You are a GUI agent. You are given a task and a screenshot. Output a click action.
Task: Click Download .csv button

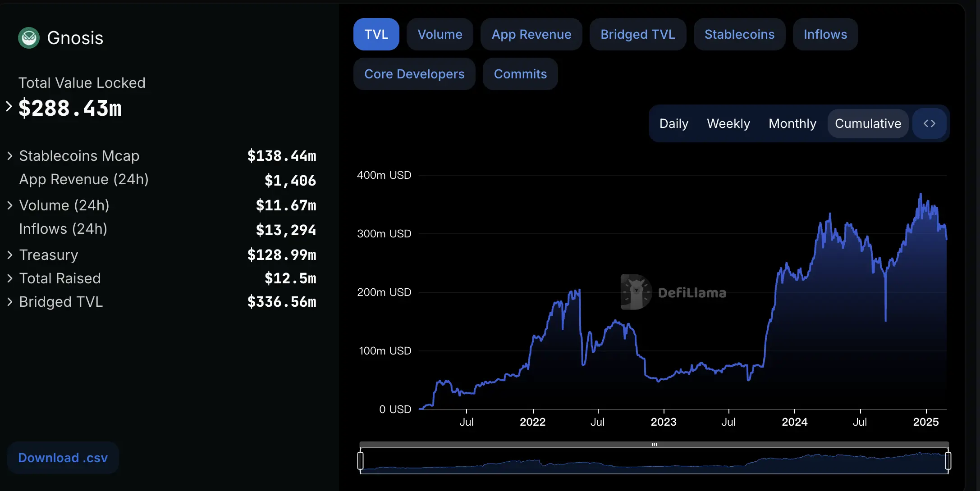coord(63,458)
